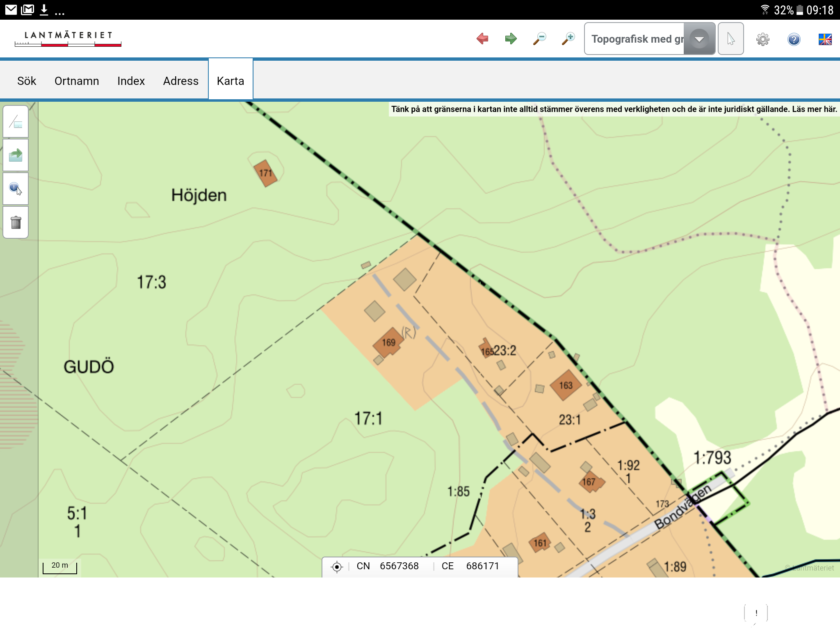Select the Adress tab
The height and width of the screenshot is (630, 840).
pos(180,81)
